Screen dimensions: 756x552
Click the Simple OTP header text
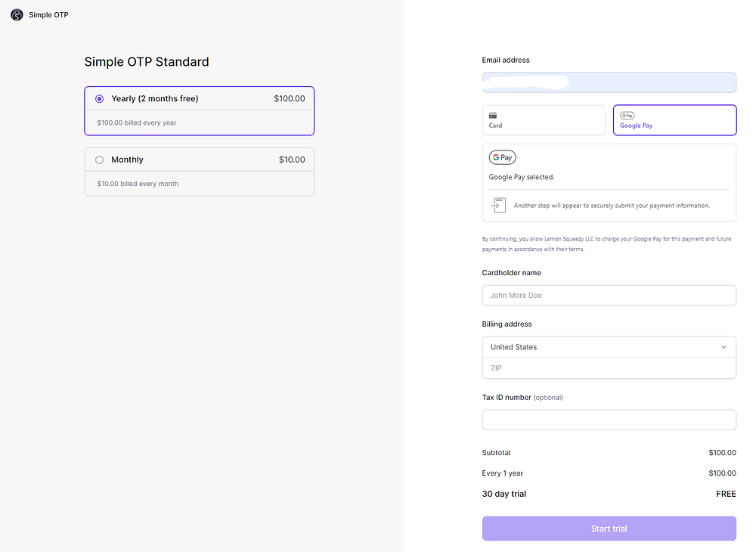click(x=48, y=14)
